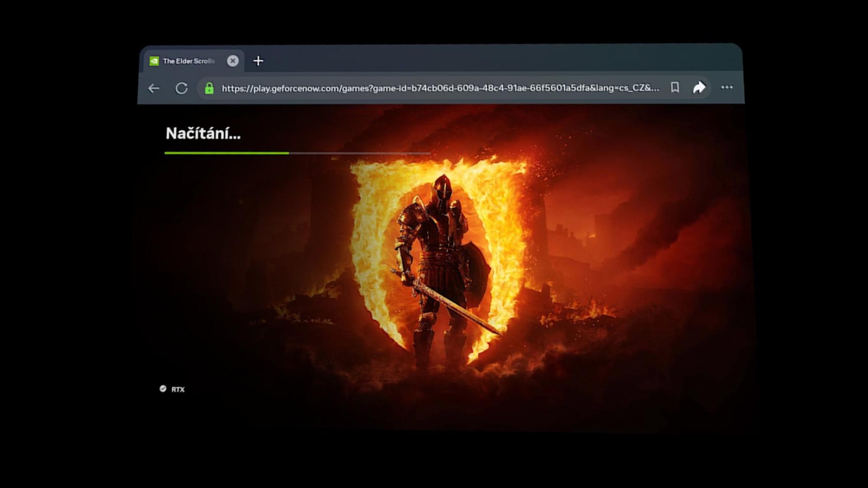Go back to previous page

(154, 88)
